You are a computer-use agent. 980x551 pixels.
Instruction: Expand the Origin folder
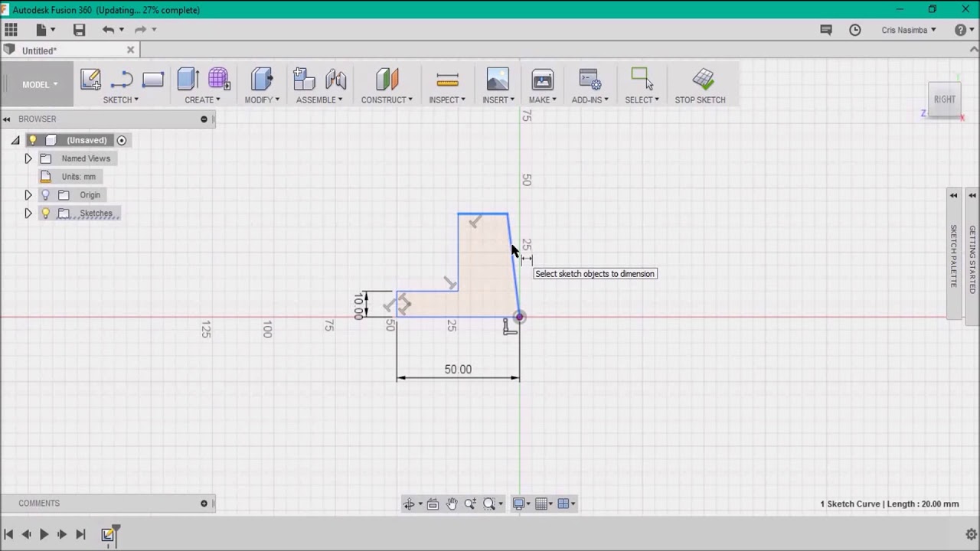pyautogui.click(x=28, y=195)
